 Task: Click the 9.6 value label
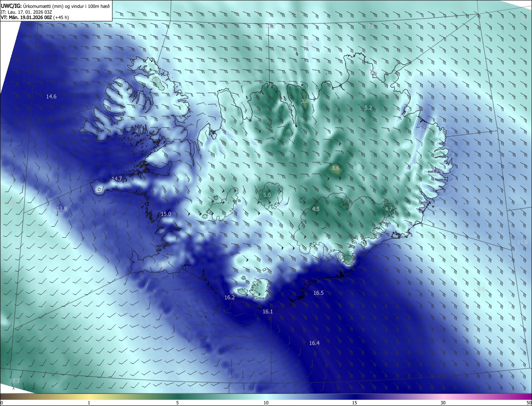tap(481, 289)
